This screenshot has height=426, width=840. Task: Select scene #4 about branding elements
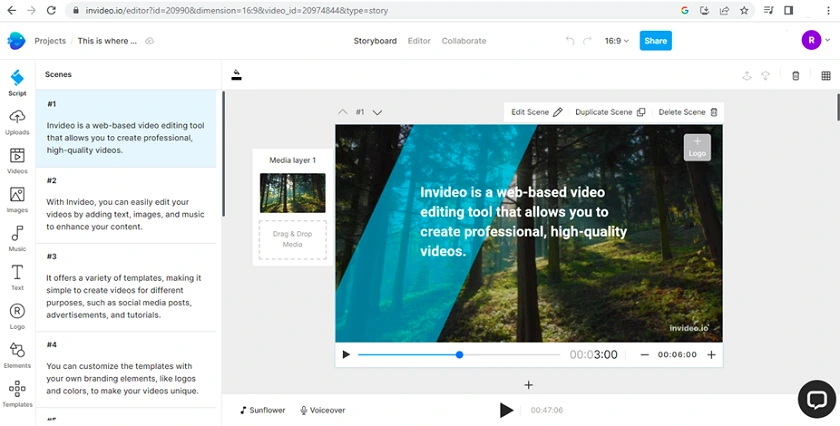[126, 369]
